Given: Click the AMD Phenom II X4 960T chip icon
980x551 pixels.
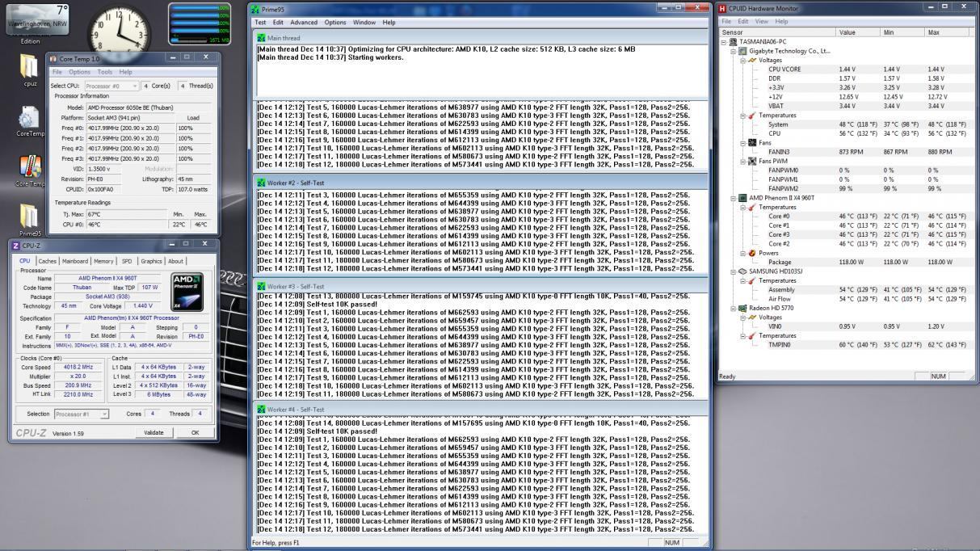Looking at the screenshot, I should [x=742, y=198].
